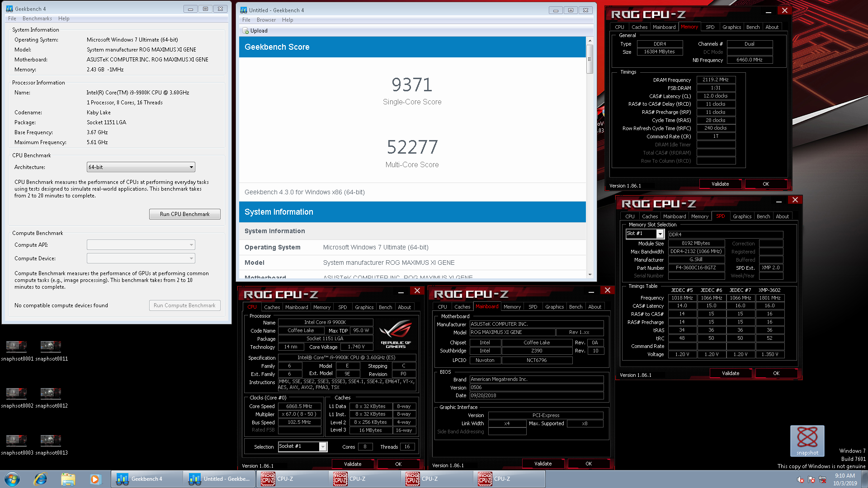The width and height of the screenshot is (868, 488).
Task: Click OK in Mainboard CPU-Z window
Action: (589, 464)
